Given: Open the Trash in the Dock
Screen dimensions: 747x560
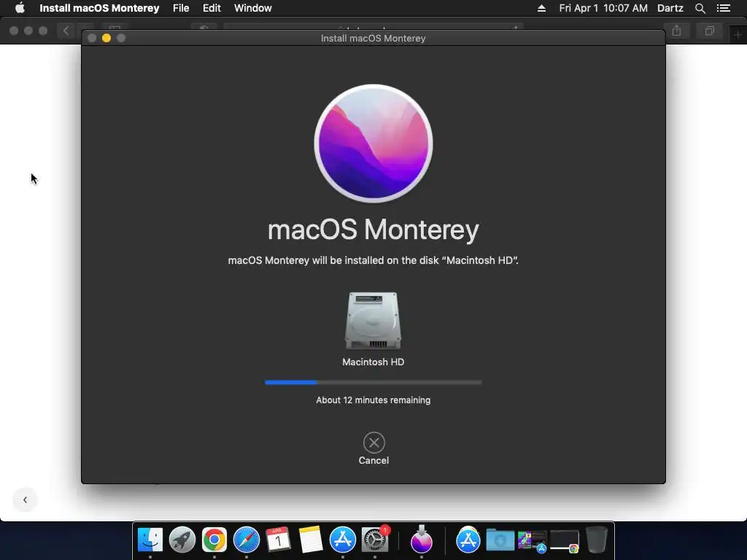Looking at the screenshot, I should pyautogui.click(x=597, y=540).
